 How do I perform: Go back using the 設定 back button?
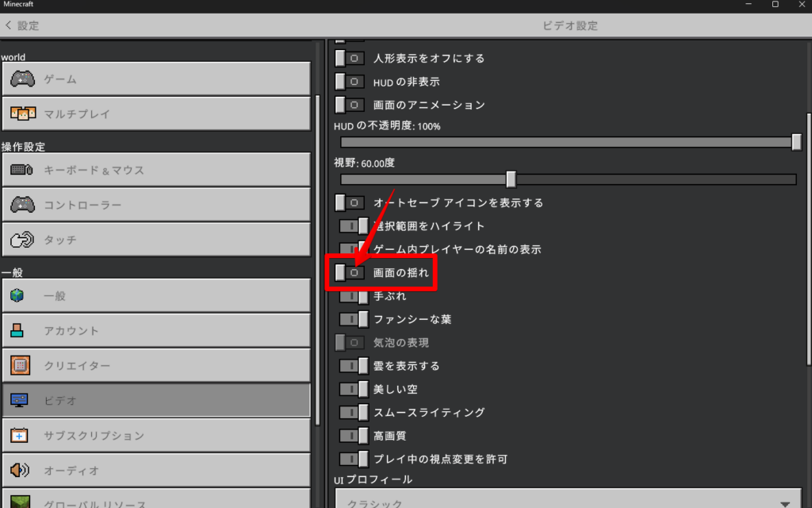tap(22, 25)
